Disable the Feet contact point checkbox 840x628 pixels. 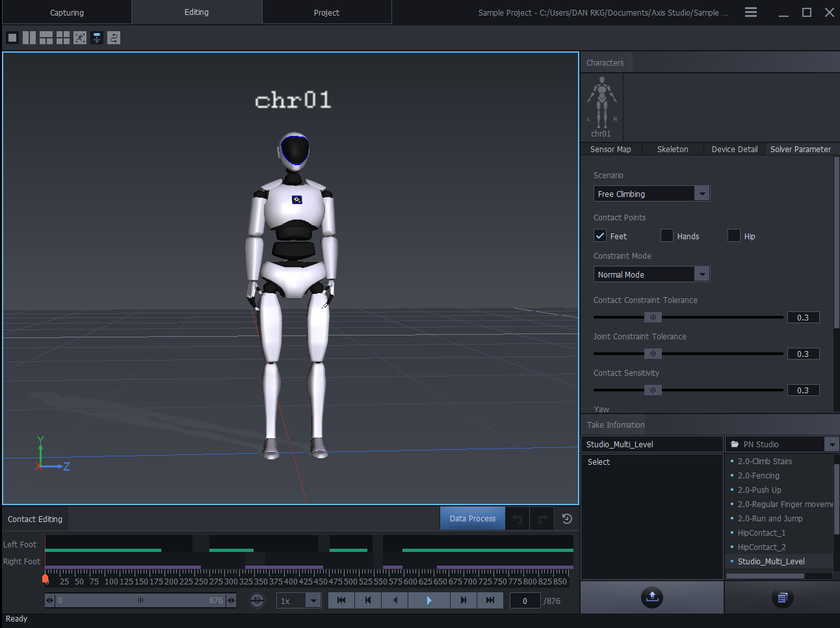tap(599, 235)
